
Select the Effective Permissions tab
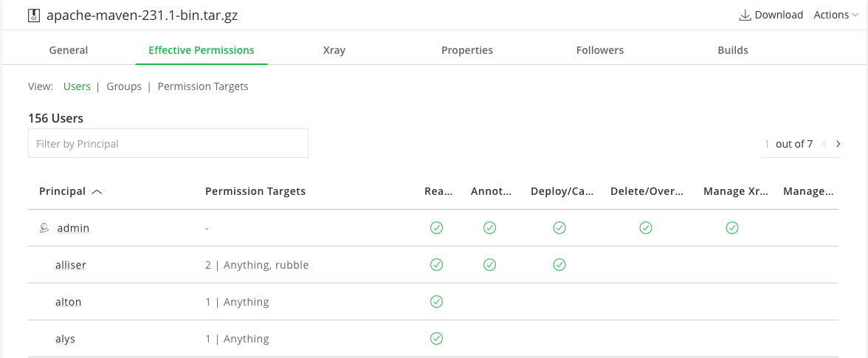[x=201, y=50]
